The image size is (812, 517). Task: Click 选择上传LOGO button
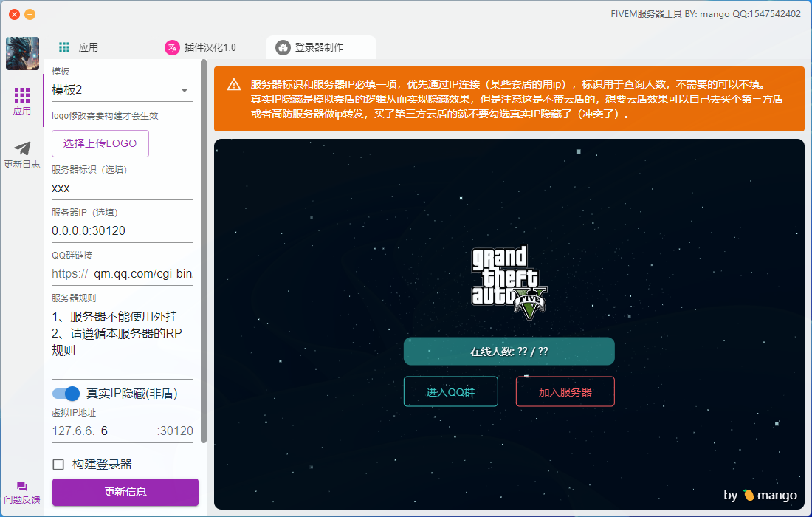[100, 143]
